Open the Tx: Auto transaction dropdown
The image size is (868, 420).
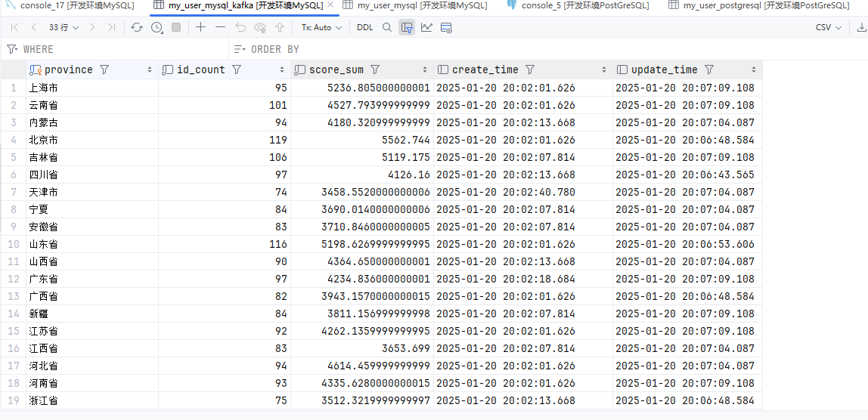click(321, 27)
